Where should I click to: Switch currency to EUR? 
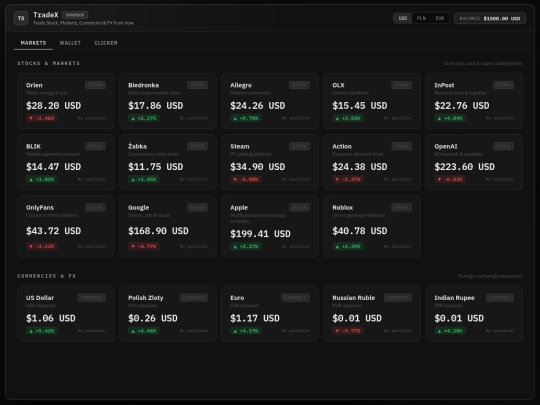pyautogui.click(x=440, y=18)
